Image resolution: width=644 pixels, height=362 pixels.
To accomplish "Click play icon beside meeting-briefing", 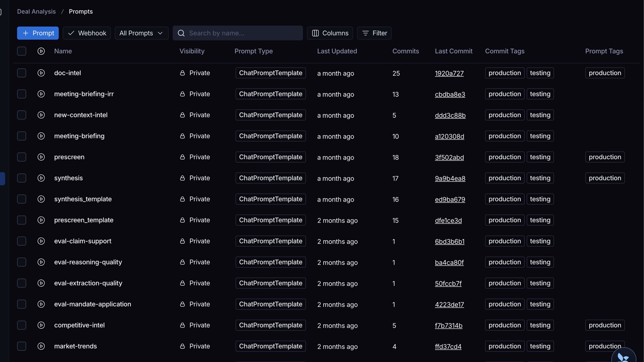I will click(x=41, y=136).
